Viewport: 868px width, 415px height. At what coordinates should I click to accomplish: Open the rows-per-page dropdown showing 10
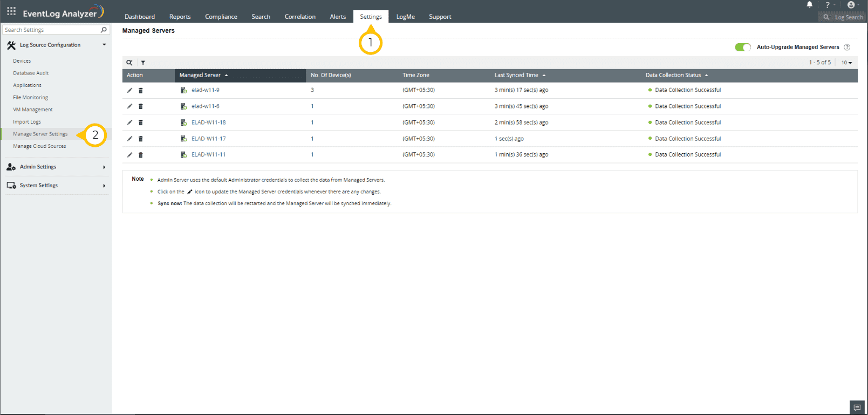(846, 63)
